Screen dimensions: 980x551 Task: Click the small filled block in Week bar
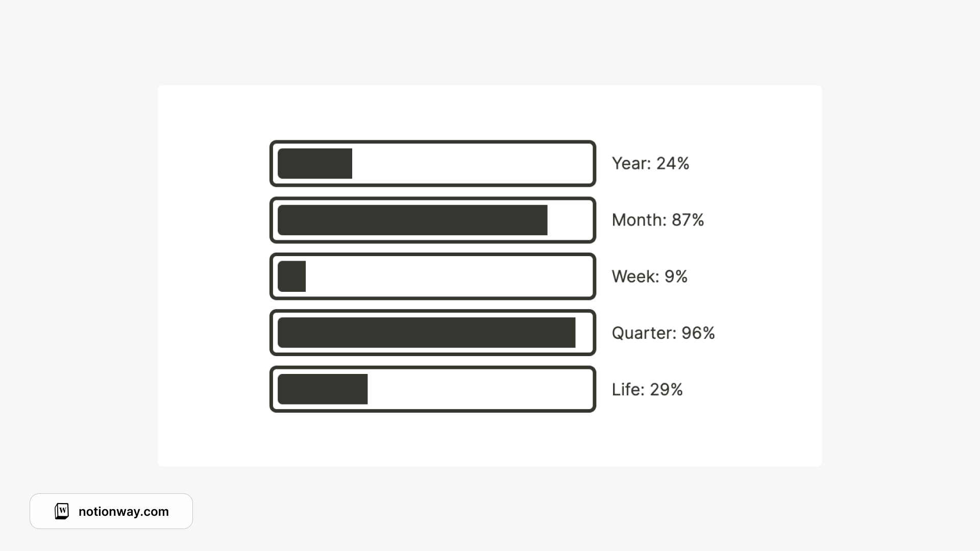click(x=291, y=277)
